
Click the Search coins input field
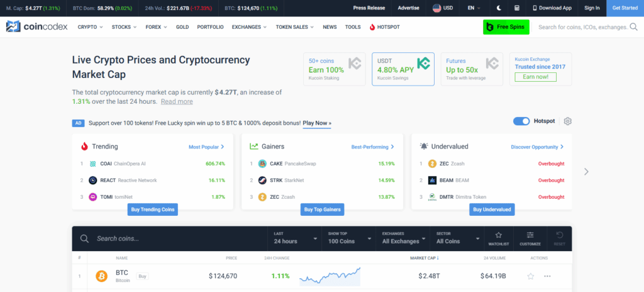click(176, 239)
